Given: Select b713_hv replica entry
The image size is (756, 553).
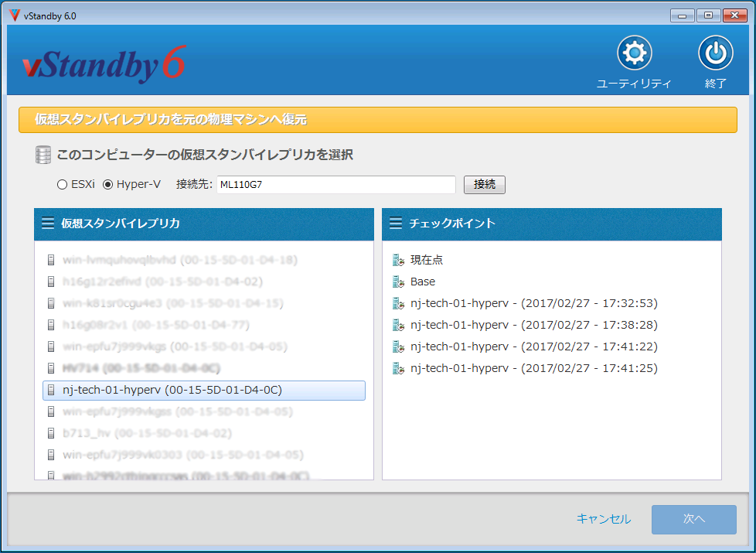Looking at the screenshot, I should [x=147, y=433].
